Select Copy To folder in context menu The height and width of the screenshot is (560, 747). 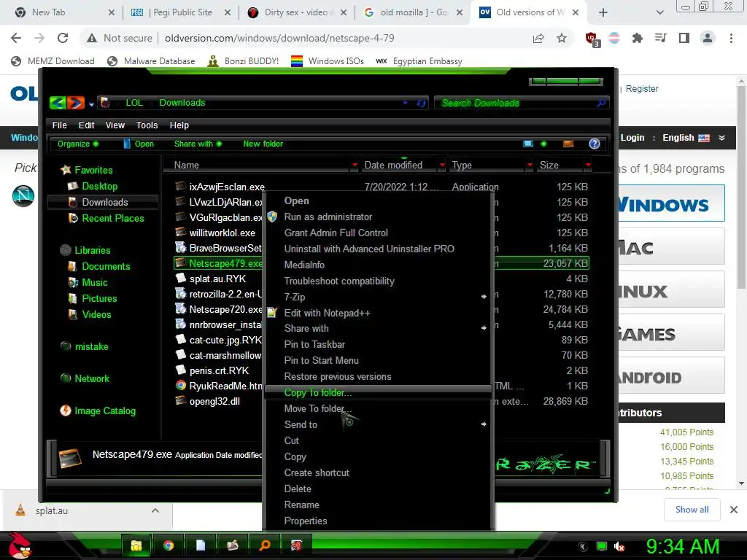(378, 392)
